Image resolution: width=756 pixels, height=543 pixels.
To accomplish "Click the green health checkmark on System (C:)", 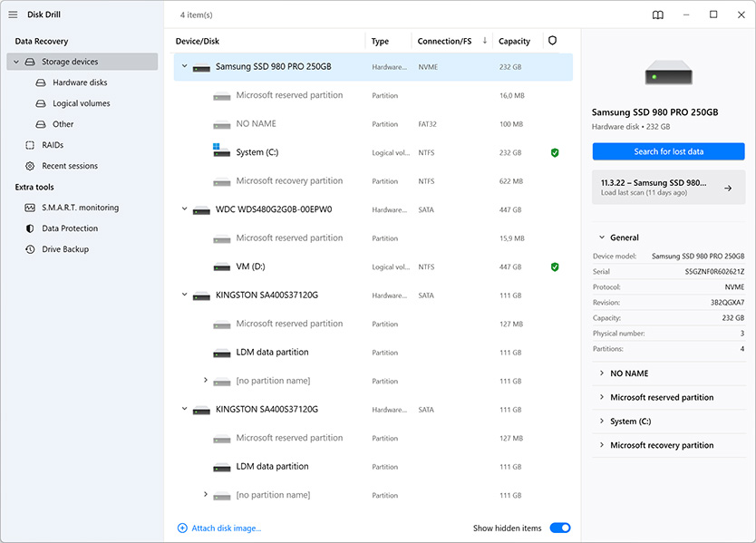I will 555,152.
